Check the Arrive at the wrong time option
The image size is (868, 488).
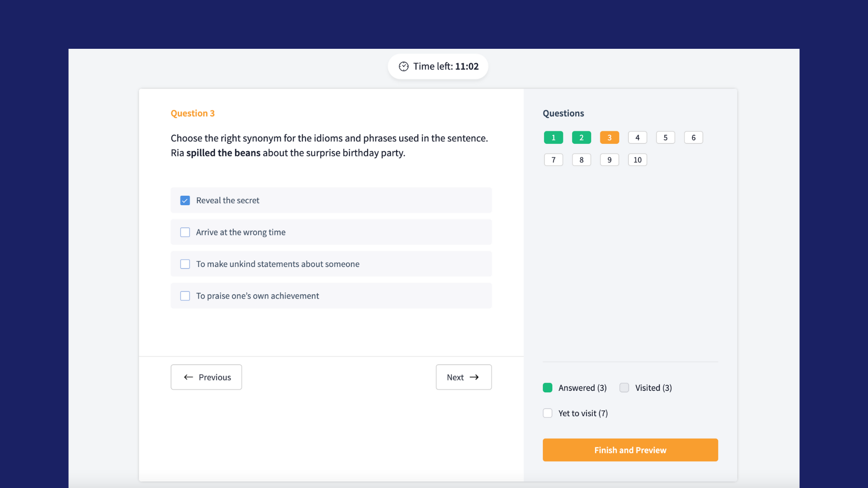click(x=185, y=232)
